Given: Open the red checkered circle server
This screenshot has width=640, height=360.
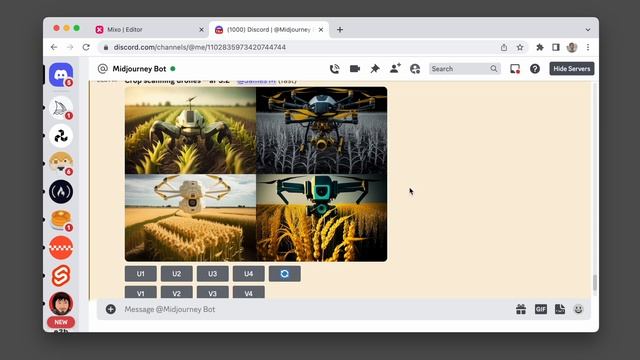Looking at the screenshot, I should (x=61, y=248).
